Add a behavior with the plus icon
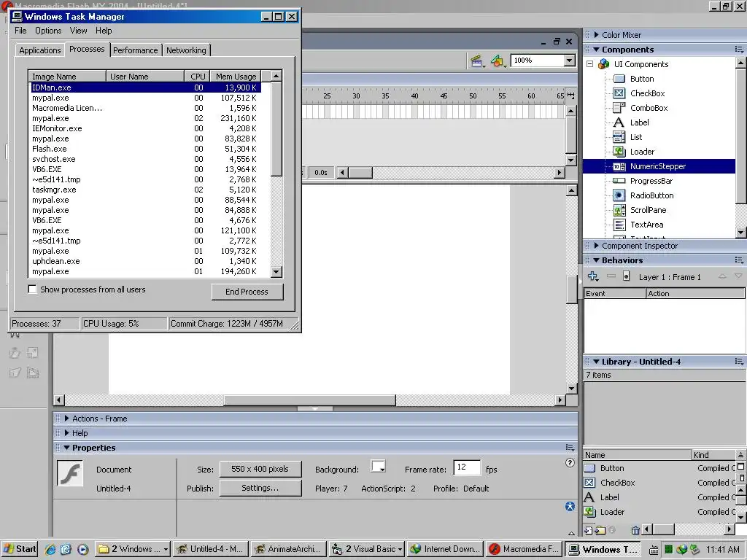Viewport: 747px width, 560px height. click(x=593, y=276)
